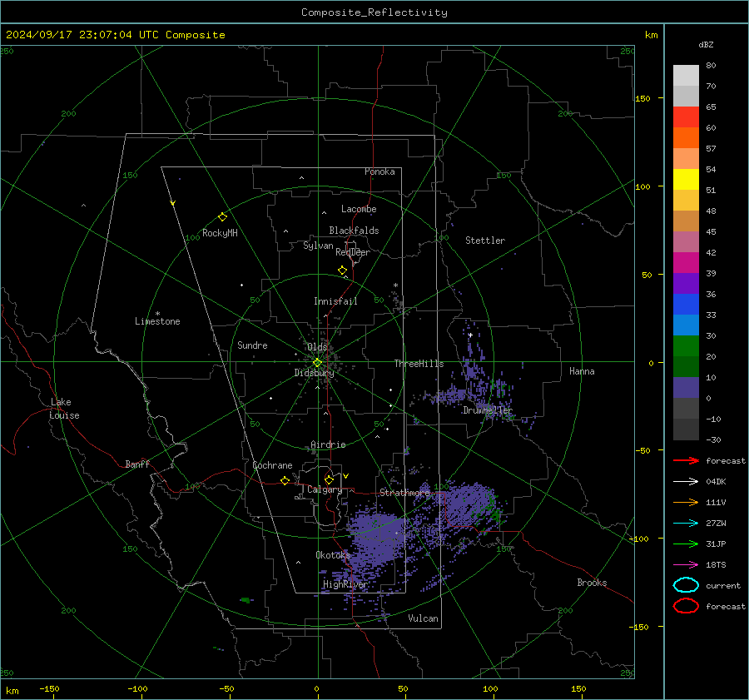Click the yellow diamond marker at Cochrane
749x700 pixels.
point(285,480)
